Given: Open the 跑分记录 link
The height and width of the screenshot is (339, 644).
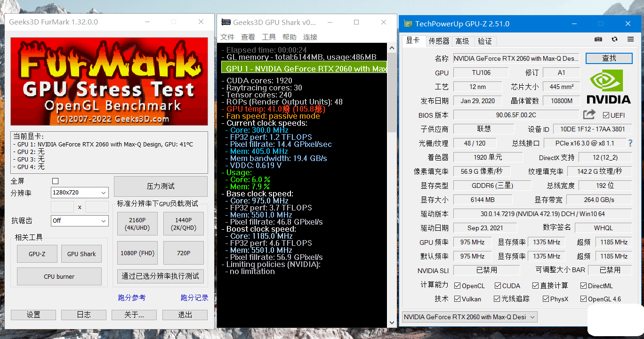Looking at the screenshot, I should [194, 298].
